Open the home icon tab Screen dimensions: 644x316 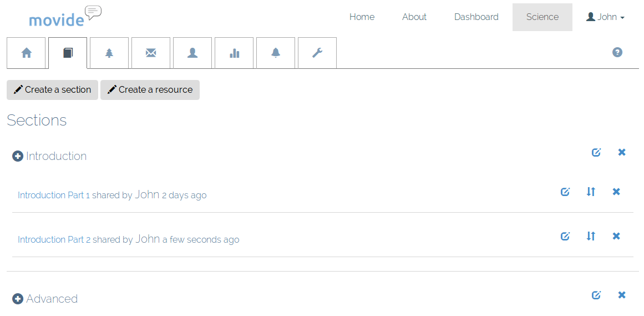point(26,53)
